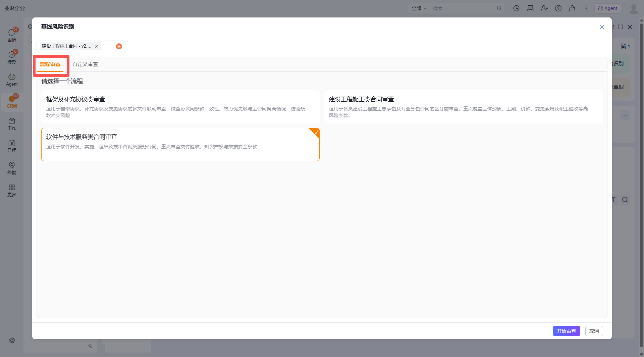Click the orange plus add-document icon
The width and height of the screenshot is (644, 357).
tap(119, 46)
